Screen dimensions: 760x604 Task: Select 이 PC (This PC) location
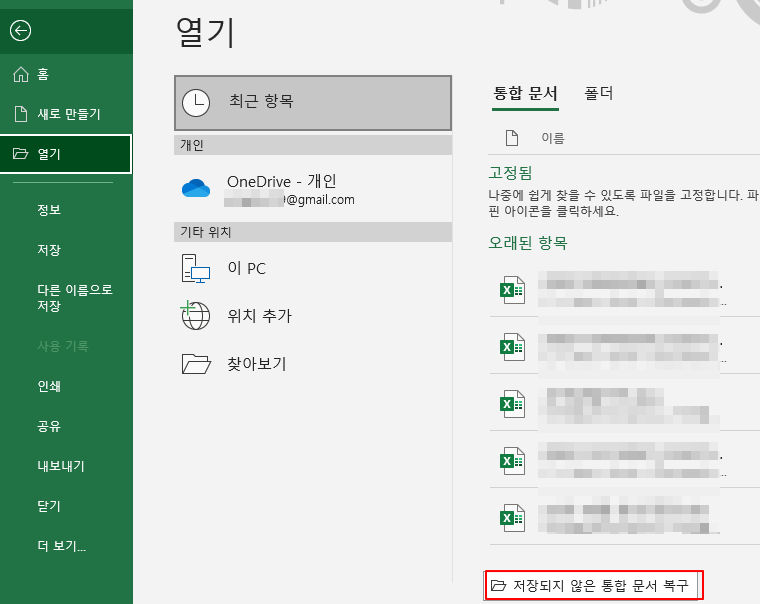(x=313, y=268)
